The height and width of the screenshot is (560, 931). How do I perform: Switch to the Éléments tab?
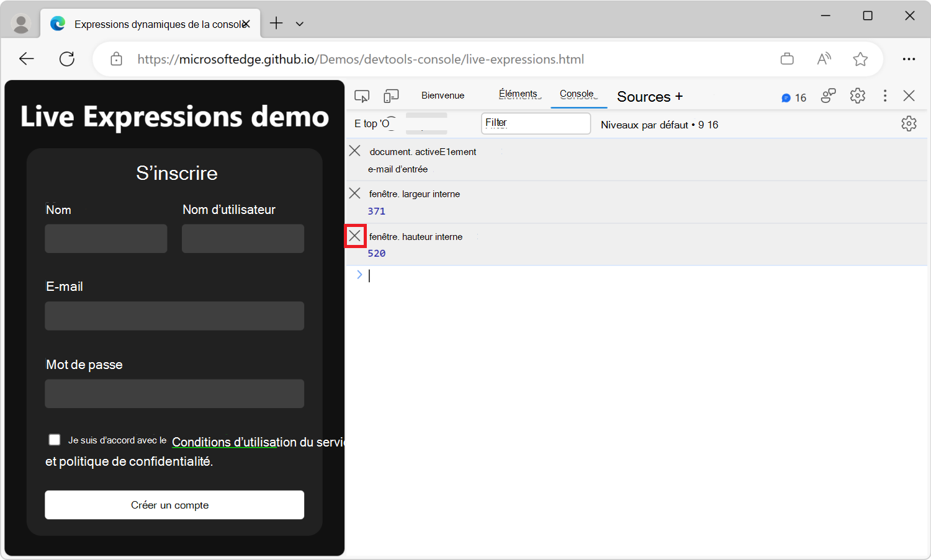[x=519, y=94]
